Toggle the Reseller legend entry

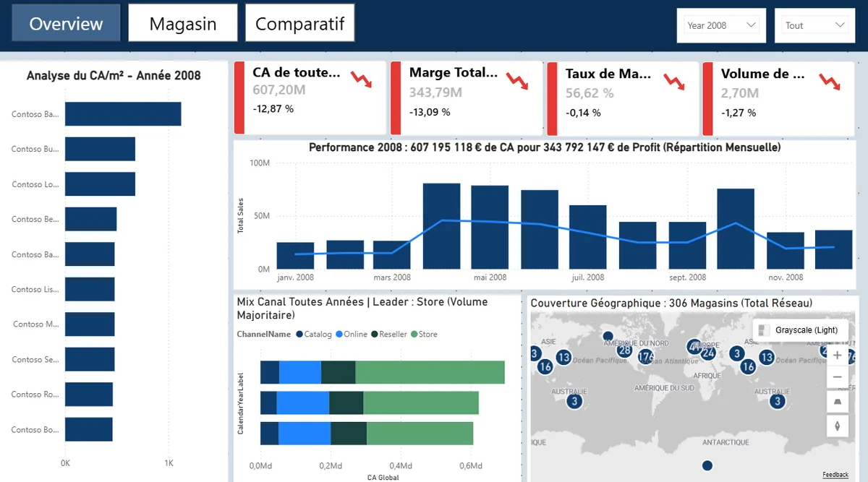[389, 335]
